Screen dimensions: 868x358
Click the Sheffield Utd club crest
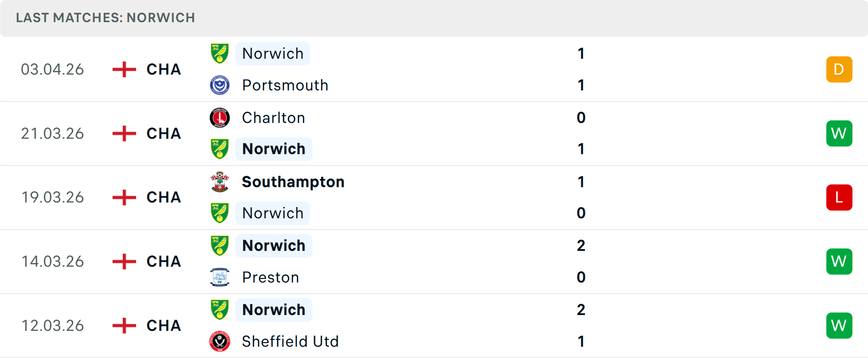(x=220, y=341)
